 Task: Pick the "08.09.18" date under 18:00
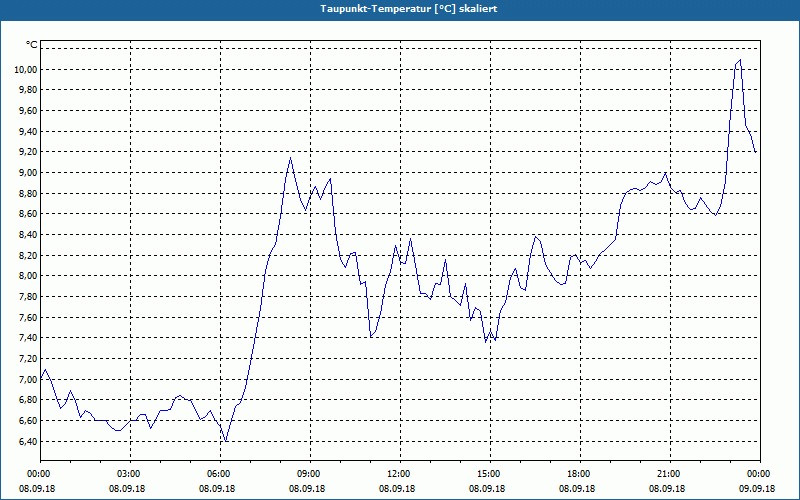pyautogui.click(x=577, y=489)
